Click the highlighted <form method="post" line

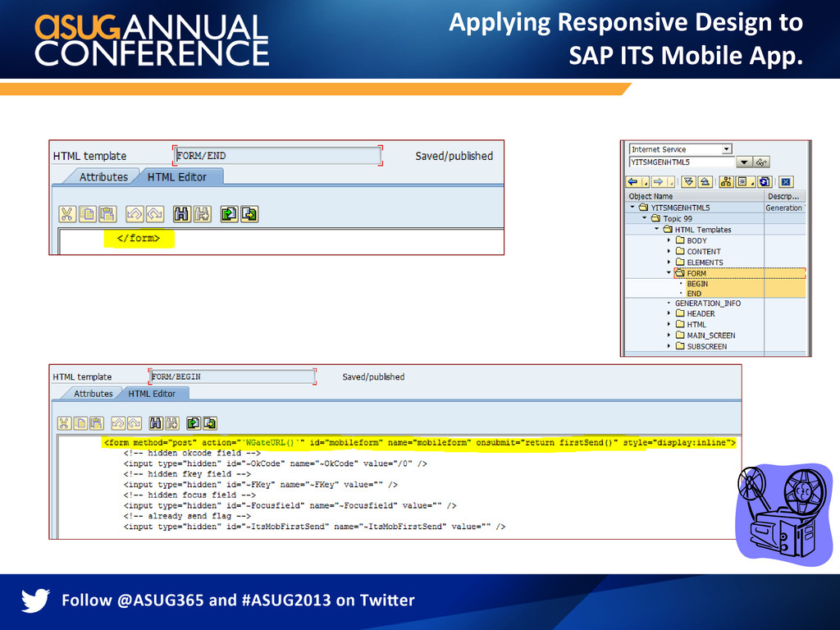420,442
